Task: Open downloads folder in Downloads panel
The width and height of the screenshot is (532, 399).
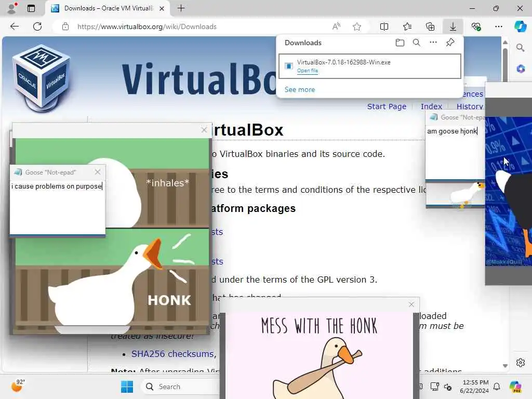Action: pyautogui.click(x=400, y=43)
